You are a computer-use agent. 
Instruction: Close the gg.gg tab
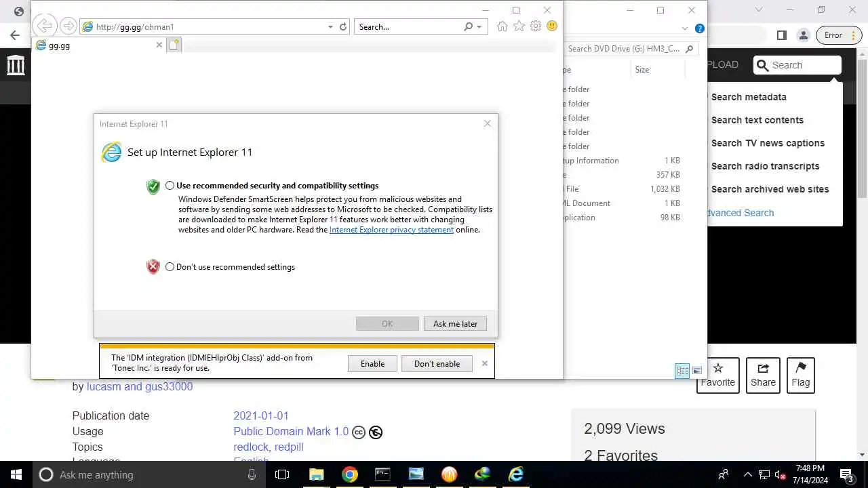click(159, 45)
